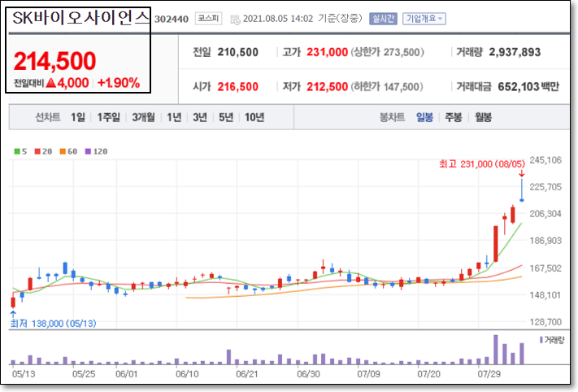Click the orange 60-day moving average swatch
This screenshot has height=392, width=578.
pos(63,151)
